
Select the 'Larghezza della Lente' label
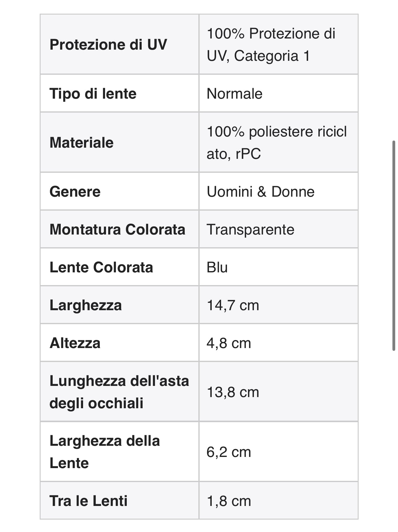pos(105,452)
